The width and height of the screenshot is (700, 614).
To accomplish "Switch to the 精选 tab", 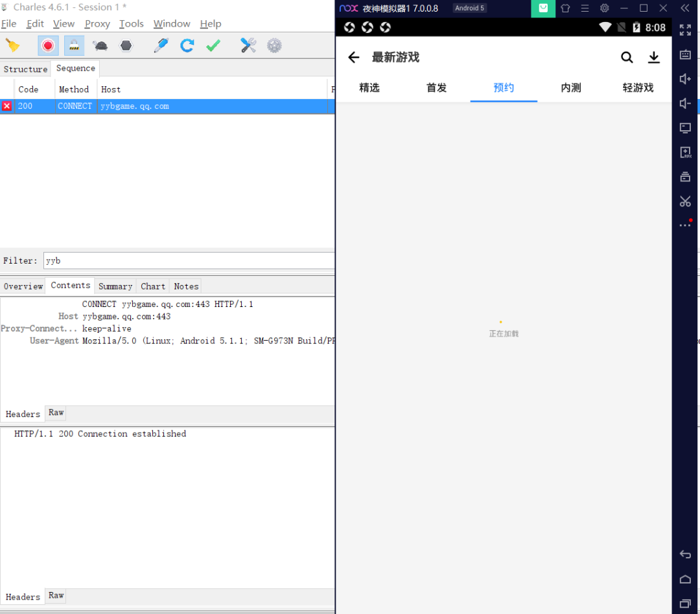I will click(369, 88).
